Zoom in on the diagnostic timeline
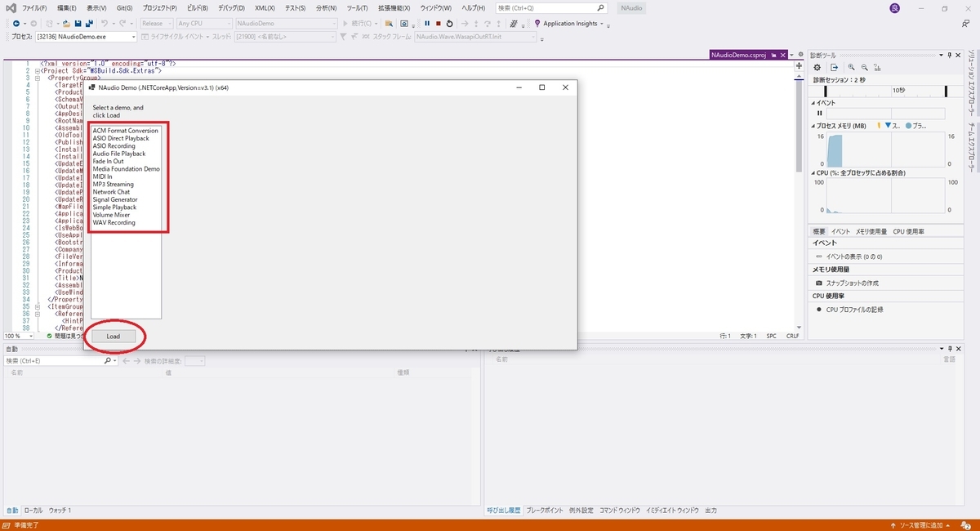980x531 pixels. click(852, 67)
